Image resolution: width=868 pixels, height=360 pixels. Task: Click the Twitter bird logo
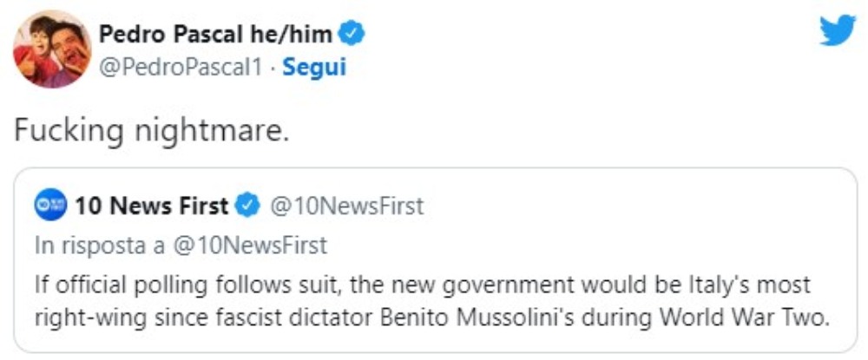point(838,30)
